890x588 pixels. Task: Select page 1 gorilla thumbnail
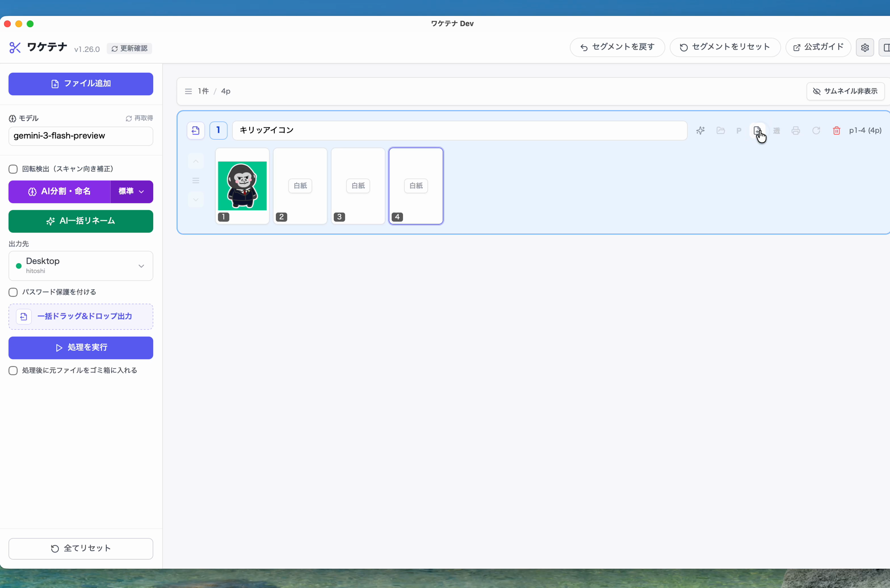(x=242, y=186)
